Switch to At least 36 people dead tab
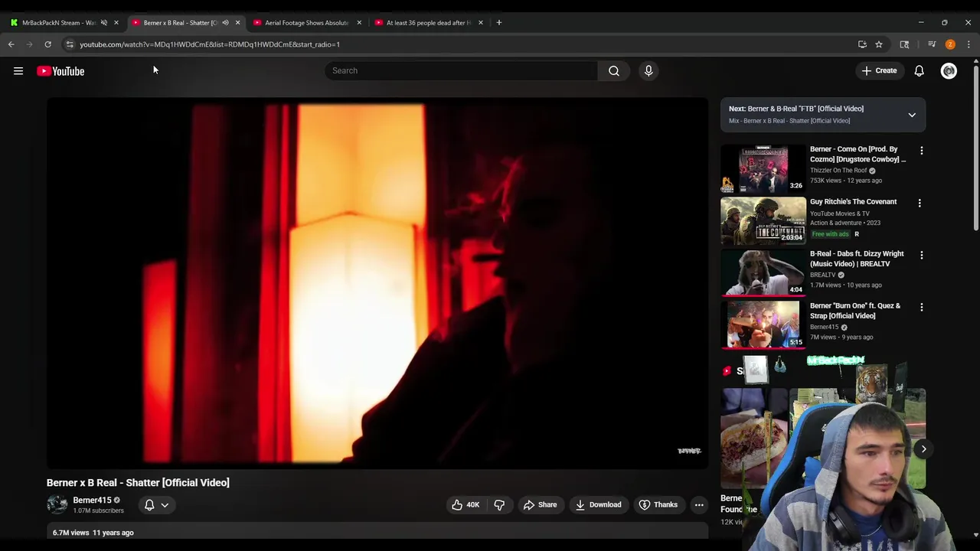The width and height of the screenshot is (980, 551). click(427, 22)
